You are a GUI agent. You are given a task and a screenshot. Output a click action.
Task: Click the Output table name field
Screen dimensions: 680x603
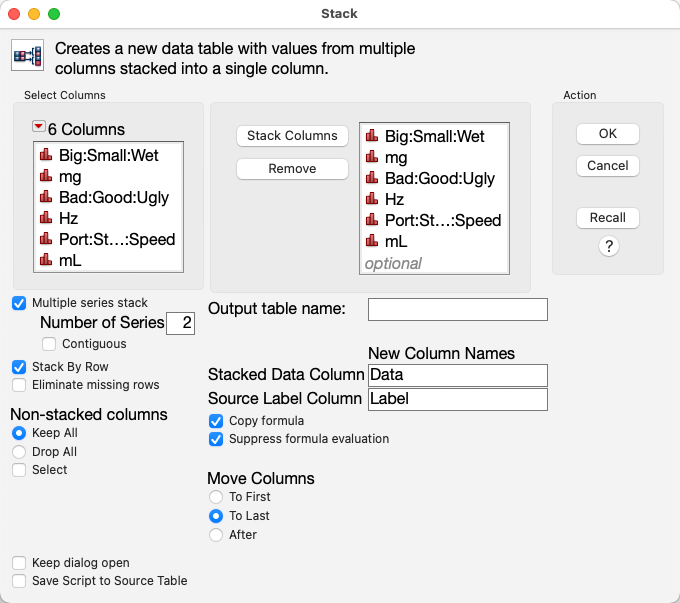coord(457,310)
